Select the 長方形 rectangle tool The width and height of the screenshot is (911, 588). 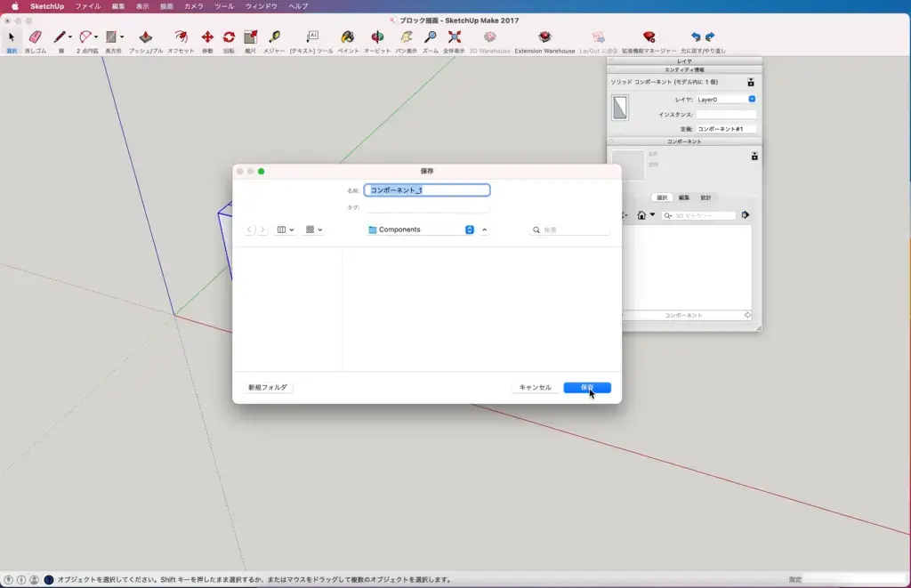pyautogui.click(x=111, y=37)
